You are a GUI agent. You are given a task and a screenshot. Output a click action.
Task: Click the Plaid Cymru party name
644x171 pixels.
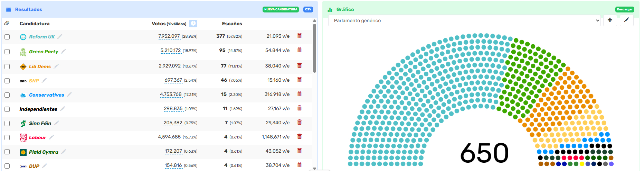click(x=44, y=152)
